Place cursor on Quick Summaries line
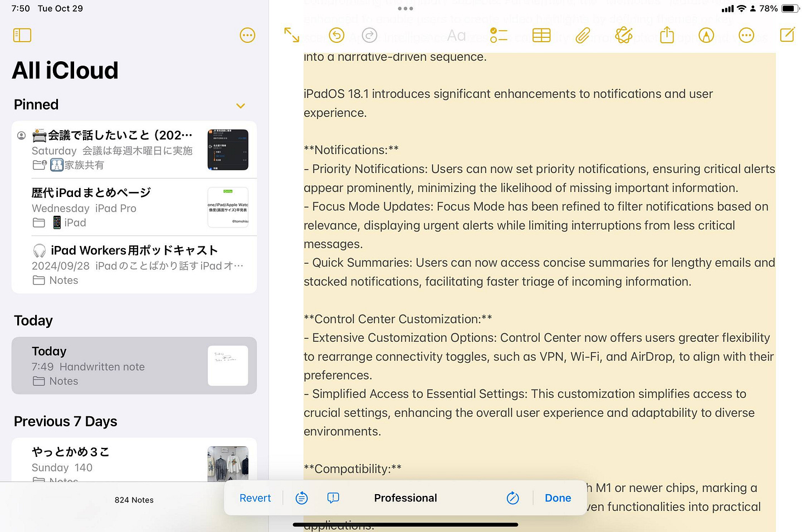Screen dimensions: 811x532 [539, 263]
